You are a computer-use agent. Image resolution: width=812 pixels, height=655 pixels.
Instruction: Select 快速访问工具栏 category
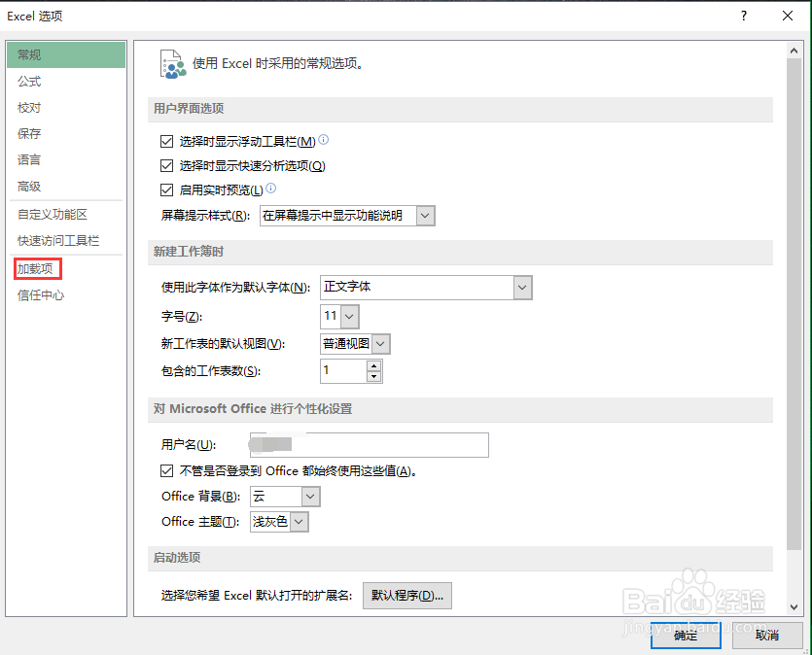[x=66, y=241]
